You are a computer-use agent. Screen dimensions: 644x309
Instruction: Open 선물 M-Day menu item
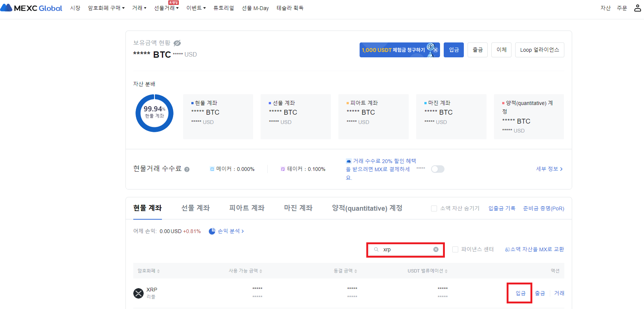255,8
